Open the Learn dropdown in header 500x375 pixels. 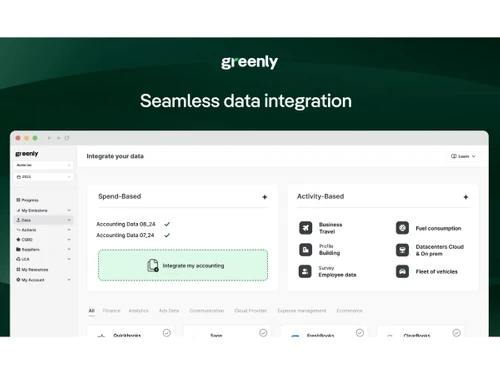click(463, 156)
